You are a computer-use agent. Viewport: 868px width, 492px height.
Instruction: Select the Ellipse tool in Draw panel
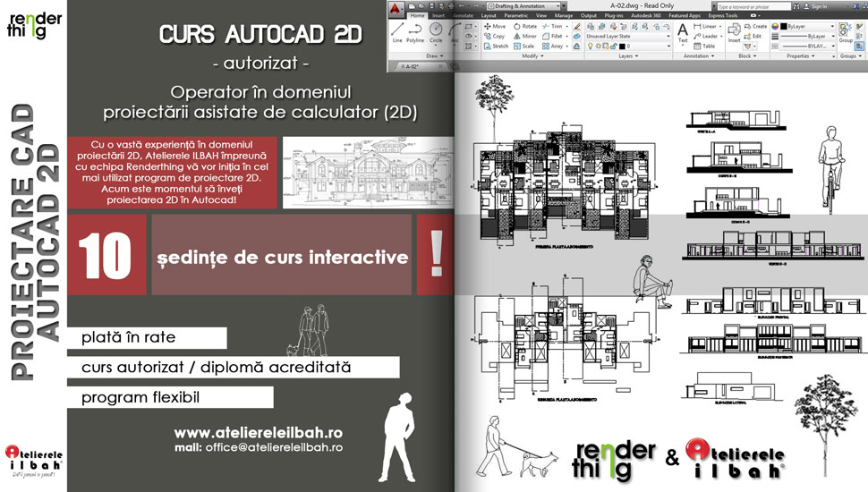tap(468, 36)
